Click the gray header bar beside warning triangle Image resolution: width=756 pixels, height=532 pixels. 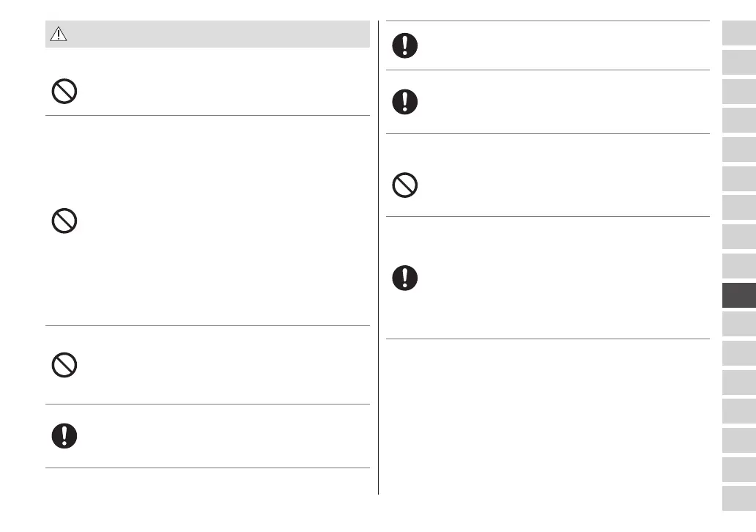(220, 34)
